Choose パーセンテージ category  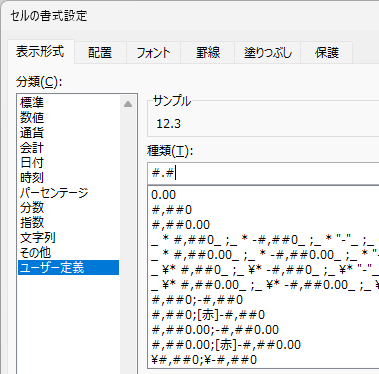click(x=68, y=192)
